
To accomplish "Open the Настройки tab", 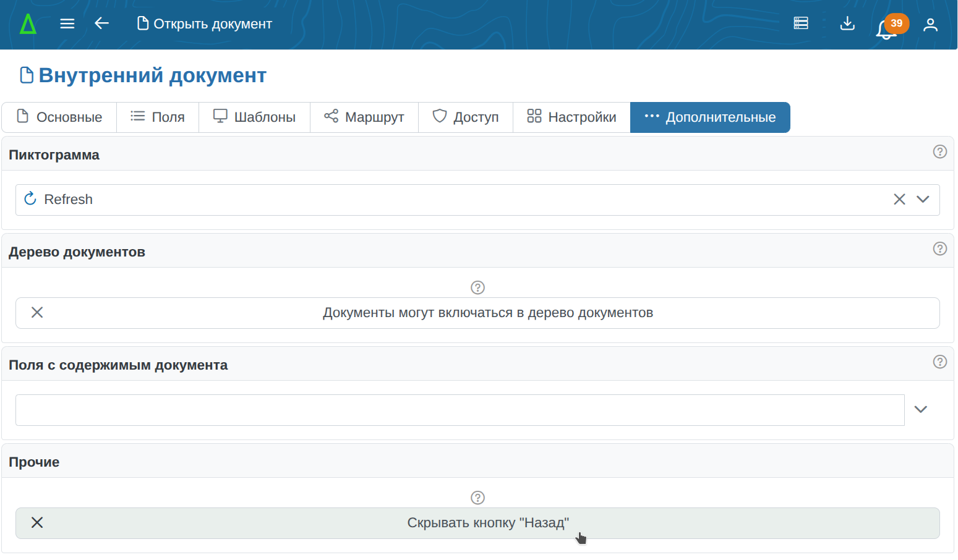I will pos(571,117).
